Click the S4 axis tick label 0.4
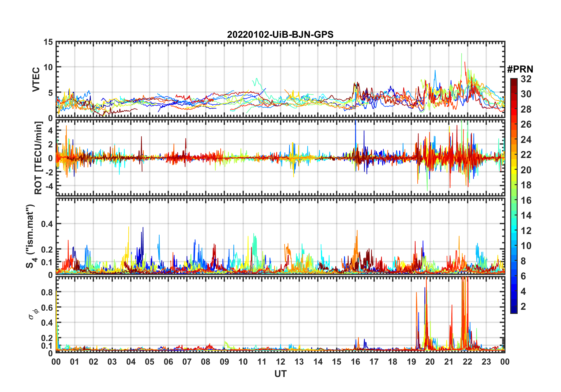 [47, 224]
